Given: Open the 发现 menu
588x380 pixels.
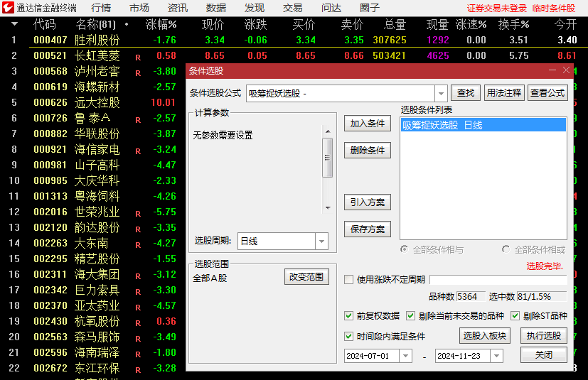Looking at the screenshot, I should pos(255,8).
